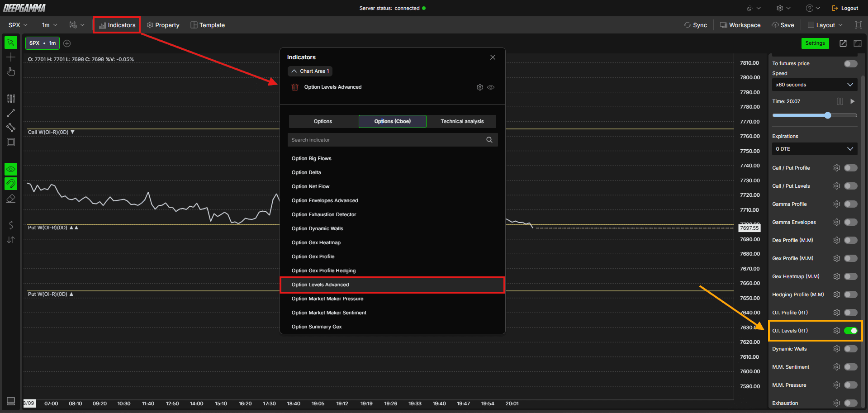Screen dimensions: 868x413
Task: Open chart in a pop-out window icon
Action: (843, 43)
